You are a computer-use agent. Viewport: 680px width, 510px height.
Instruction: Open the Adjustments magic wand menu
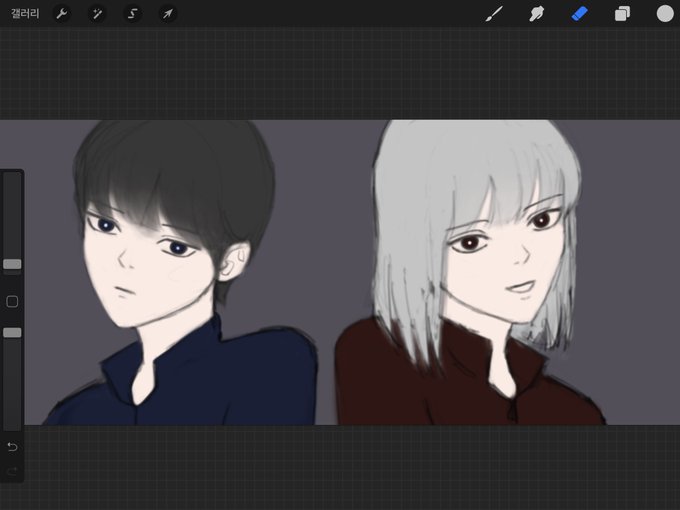[x=97, y=14]
